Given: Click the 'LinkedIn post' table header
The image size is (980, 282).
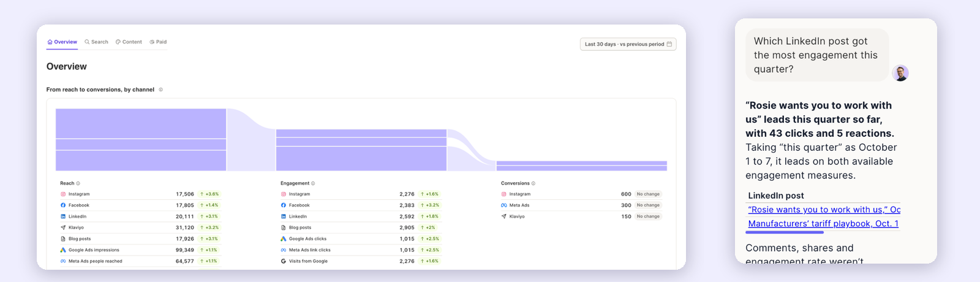Looking at the screenshot, I should pos(776,196).
